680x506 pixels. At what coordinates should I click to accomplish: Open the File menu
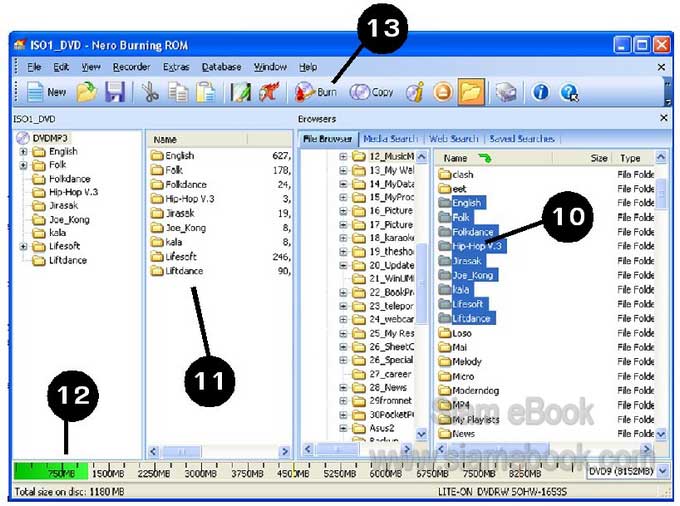point(34,67)
